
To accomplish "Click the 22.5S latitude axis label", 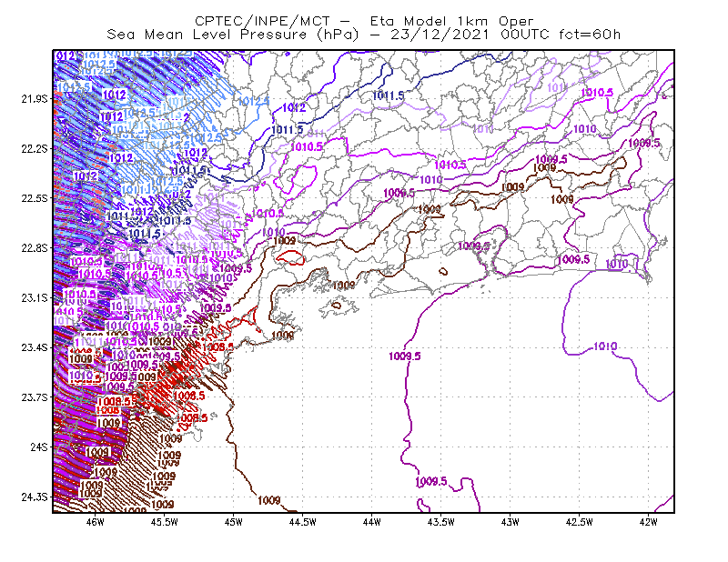I will (x=34, y=198).
